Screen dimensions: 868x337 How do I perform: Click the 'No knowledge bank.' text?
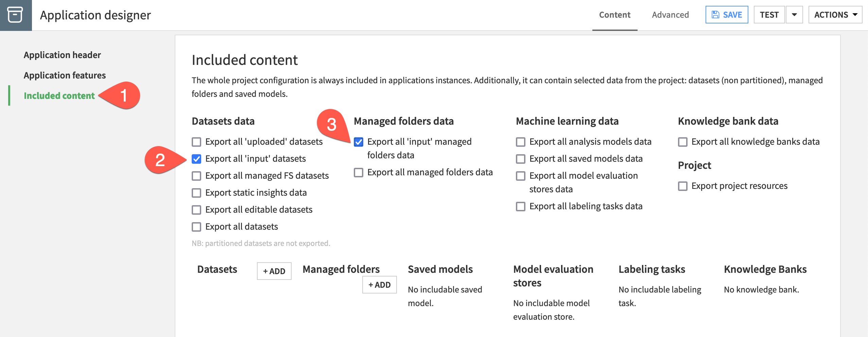point(761,289)
